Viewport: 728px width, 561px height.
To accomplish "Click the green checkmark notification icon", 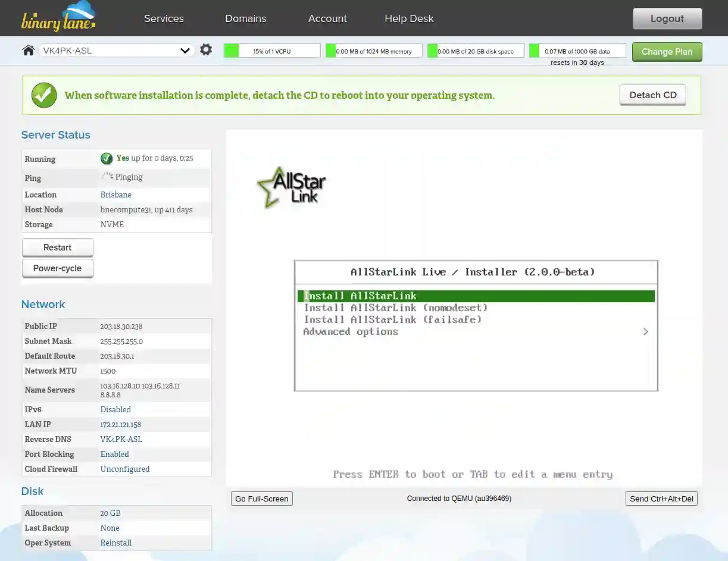I will click(44, 95).
